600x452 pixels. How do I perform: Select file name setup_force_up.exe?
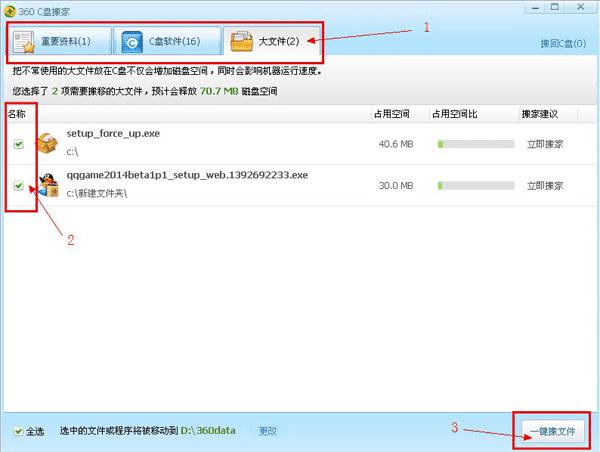point(113,134)
